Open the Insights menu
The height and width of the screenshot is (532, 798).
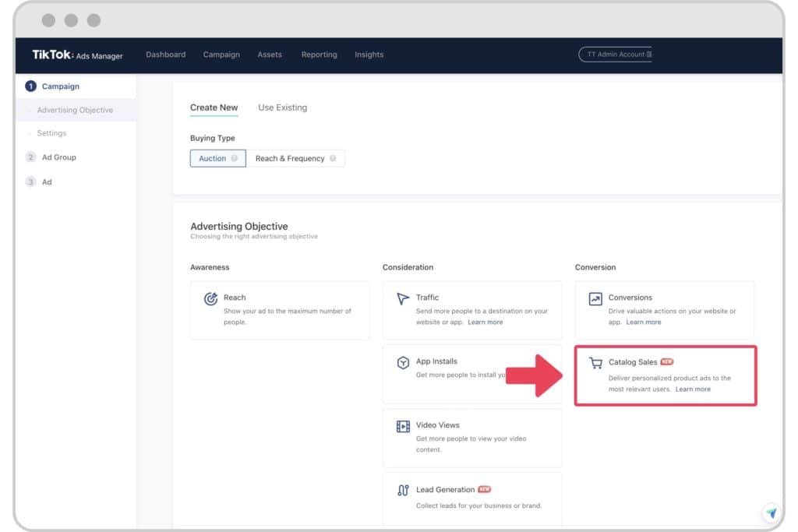point(369,55)
